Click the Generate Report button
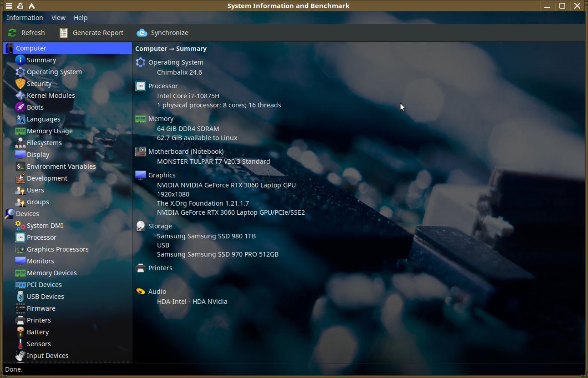The image size is (588, 378). tap(91, 33)
